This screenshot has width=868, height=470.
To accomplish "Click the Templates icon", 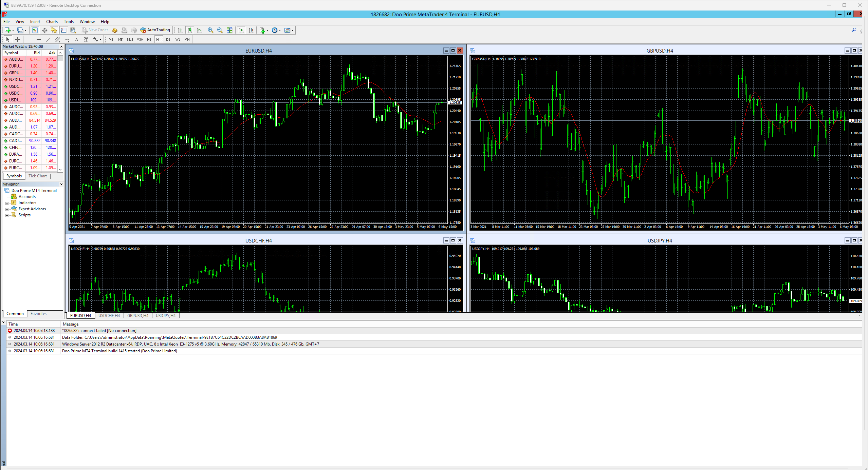I will 287,30.
